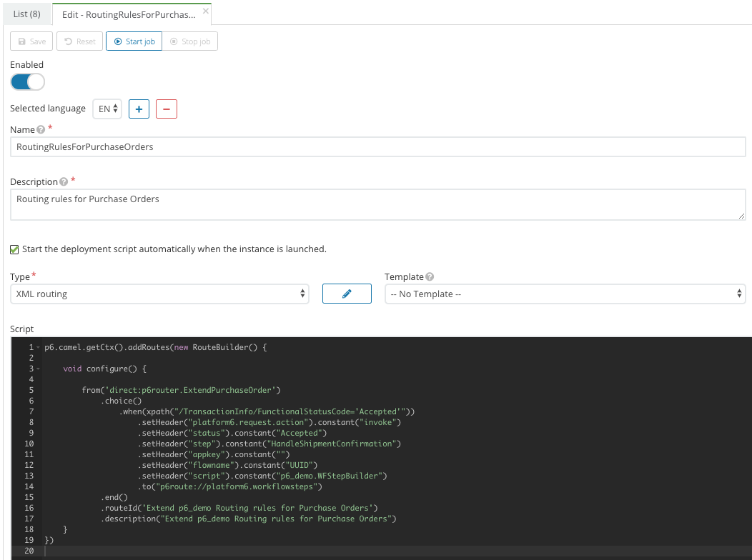Add a language with the plus icon
752x560 pixels.
[x=138, y=109]
